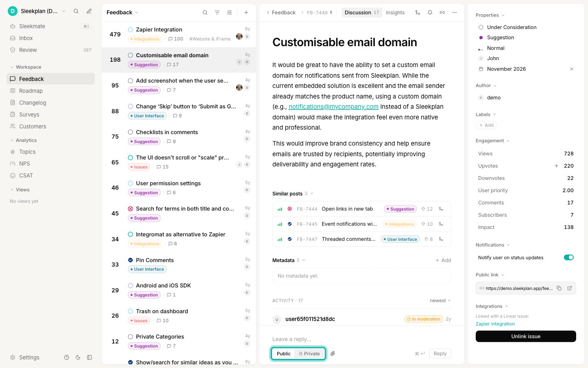588x368 pixels.
Task: Merge icon on Open links in new tab row
Action: (x=441, y=209)
